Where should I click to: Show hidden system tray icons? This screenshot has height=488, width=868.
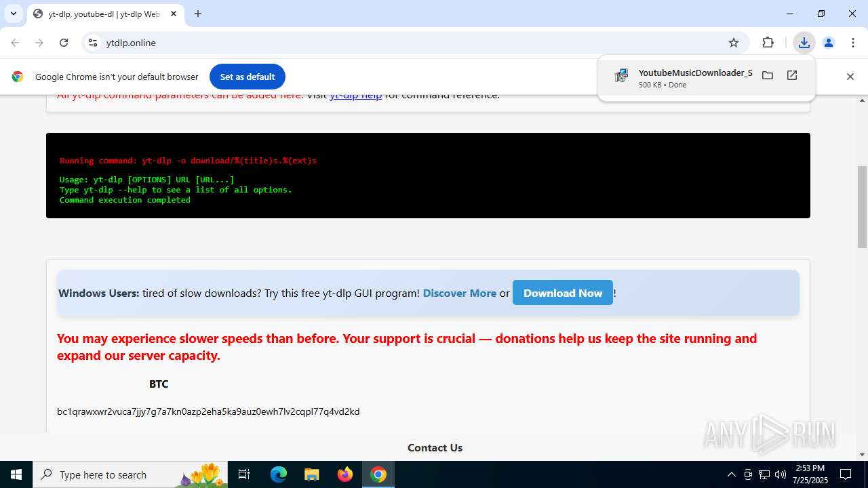pos(731,474)
